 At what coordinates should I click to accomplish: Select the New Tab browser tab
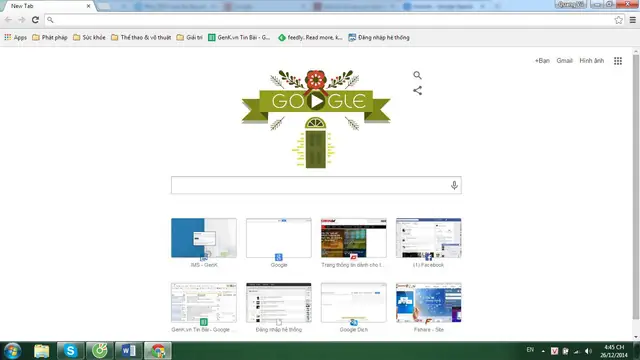(48, 6)
